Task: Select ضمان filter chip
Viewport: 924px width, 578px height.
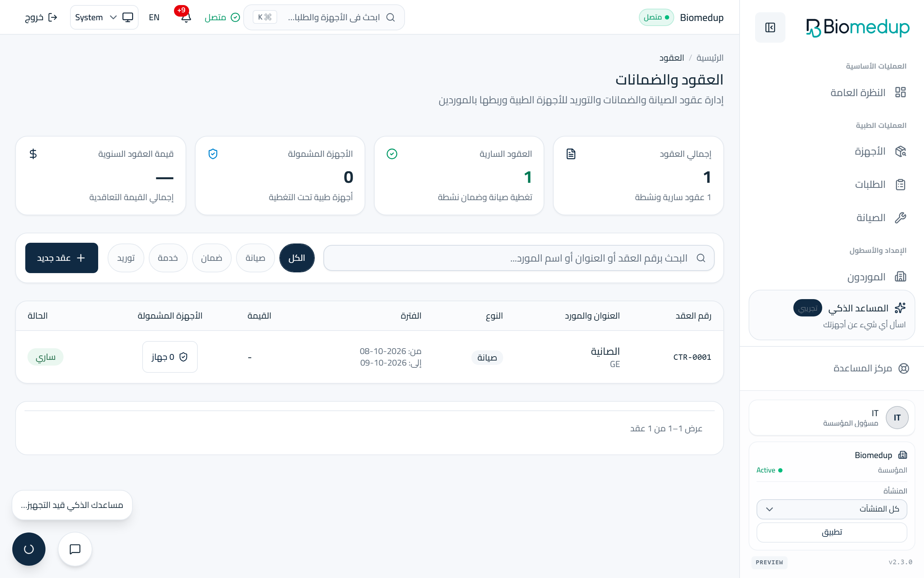Action: (x=212, y=258)
